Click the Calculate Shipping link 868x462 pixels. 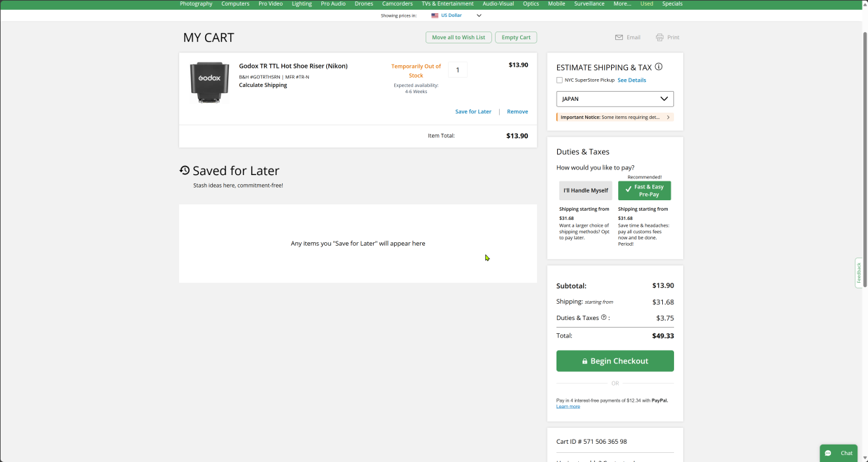pyautogui.click(x=263, y=85)
